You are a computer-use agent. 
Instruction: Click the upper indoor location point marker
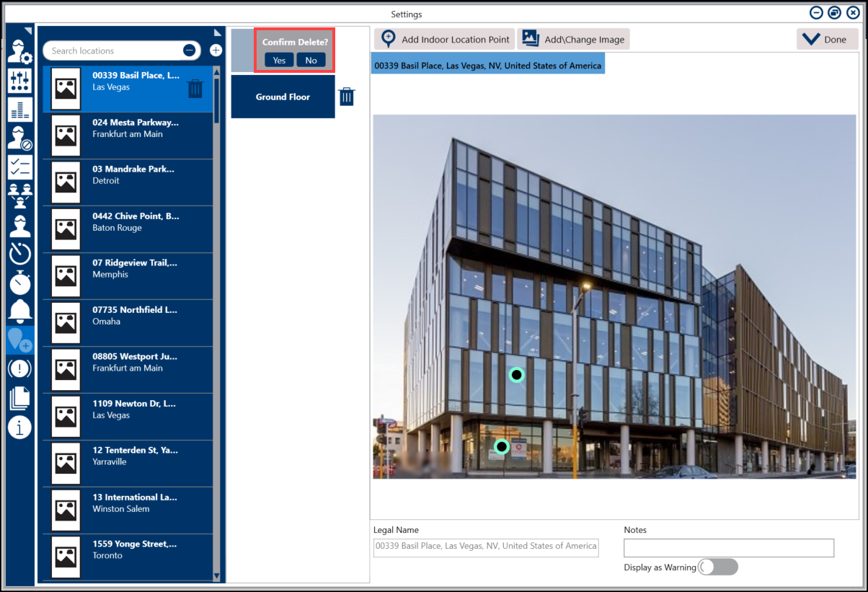[516, 375]
